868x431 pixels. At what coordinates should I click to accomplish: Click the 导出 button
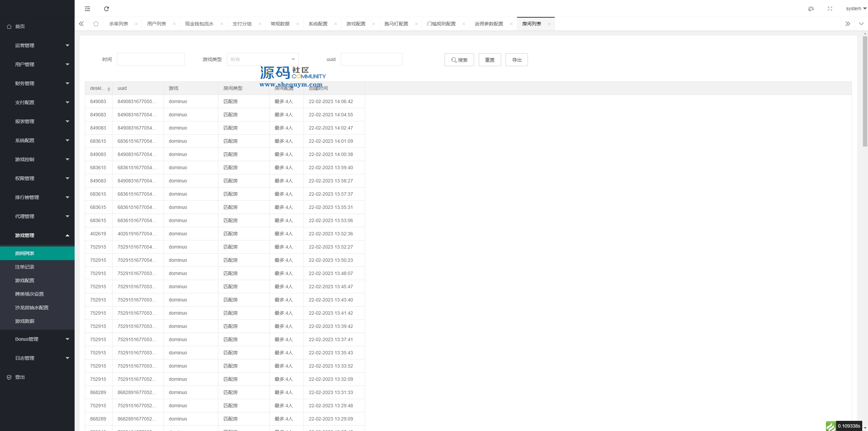point(516,60)
